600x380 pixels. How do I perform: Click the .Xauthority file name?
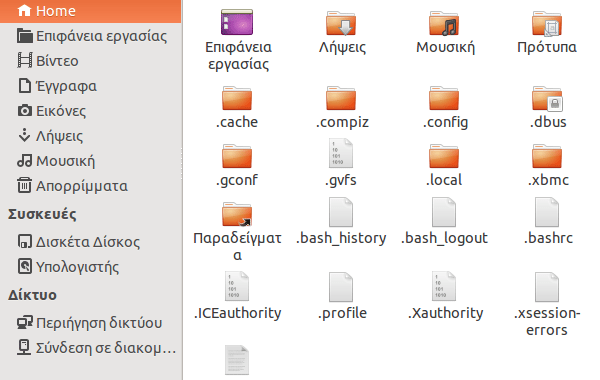point(445,313)
